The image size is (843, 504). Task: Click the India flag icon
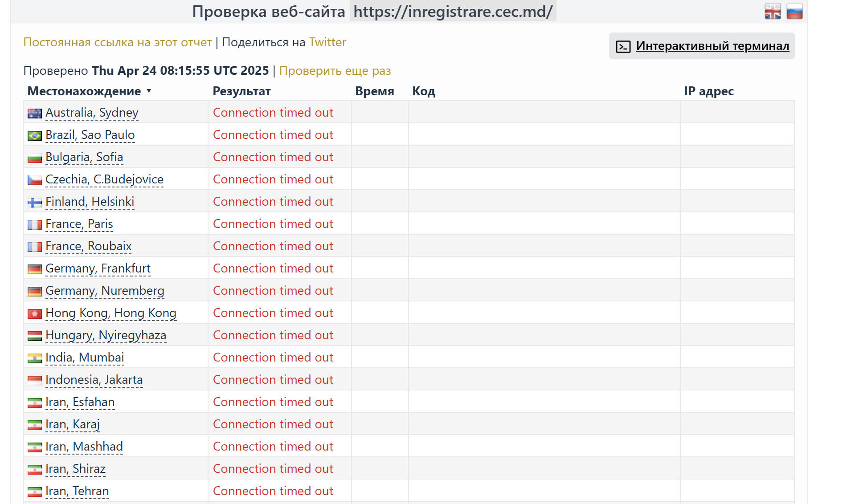35,358
